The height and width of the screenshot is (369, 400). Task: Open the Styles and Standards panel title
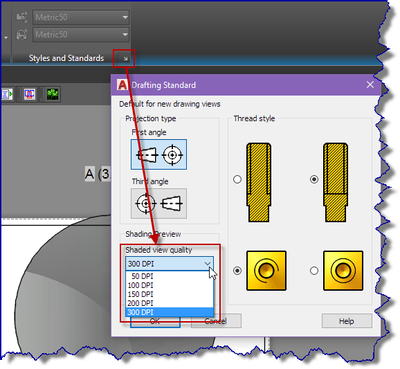66,58
